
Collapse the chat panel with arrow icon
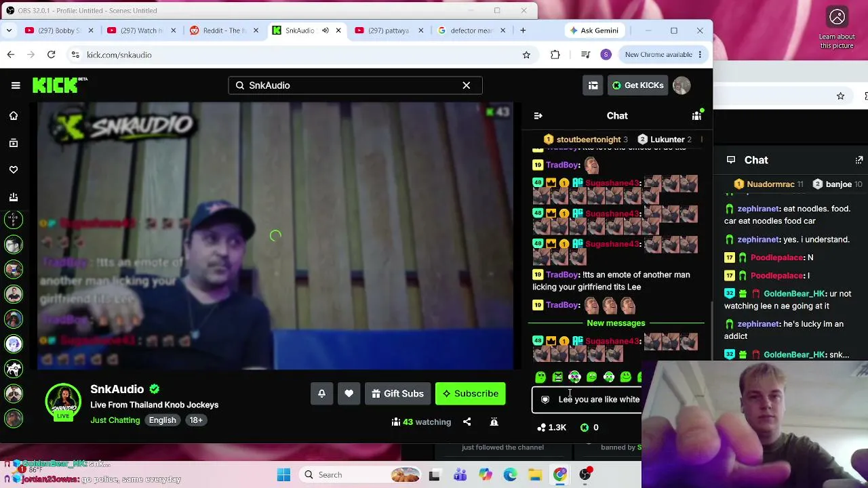click(x=538, y=116)
